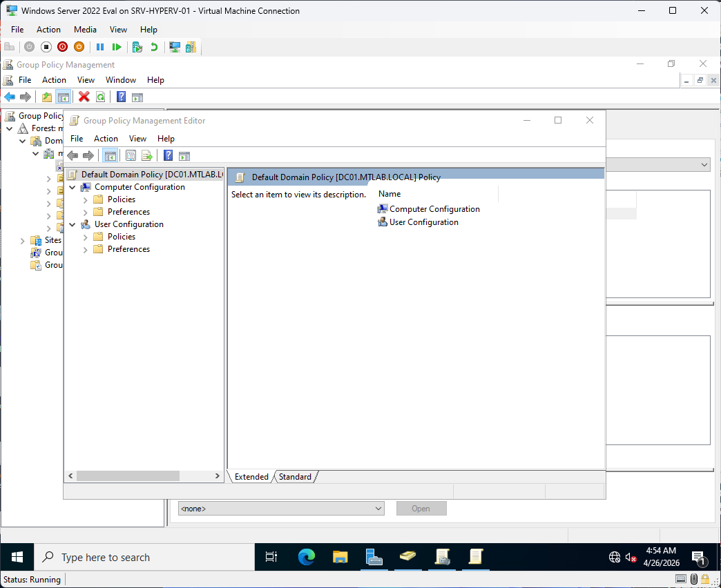Collapse Computer Configuration node
The width and height of the screenshot is (721, 588).
click(x=73, y=188)
